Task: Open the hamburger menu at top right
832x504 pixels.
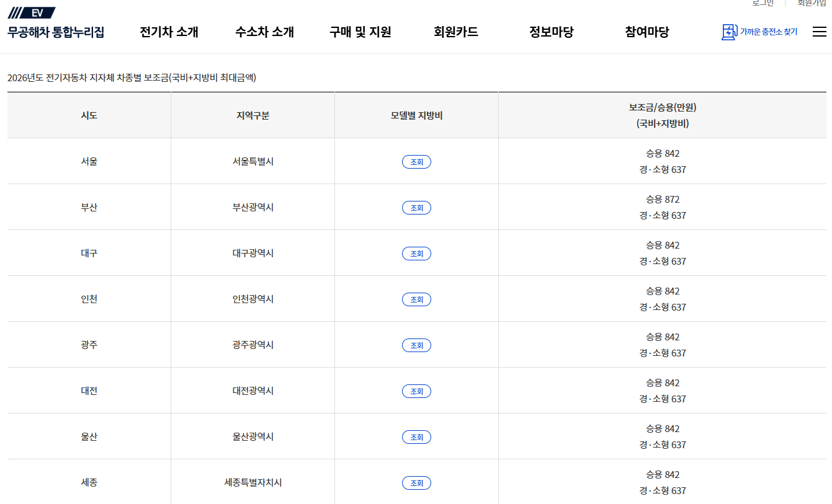Action: coord(820,30)
